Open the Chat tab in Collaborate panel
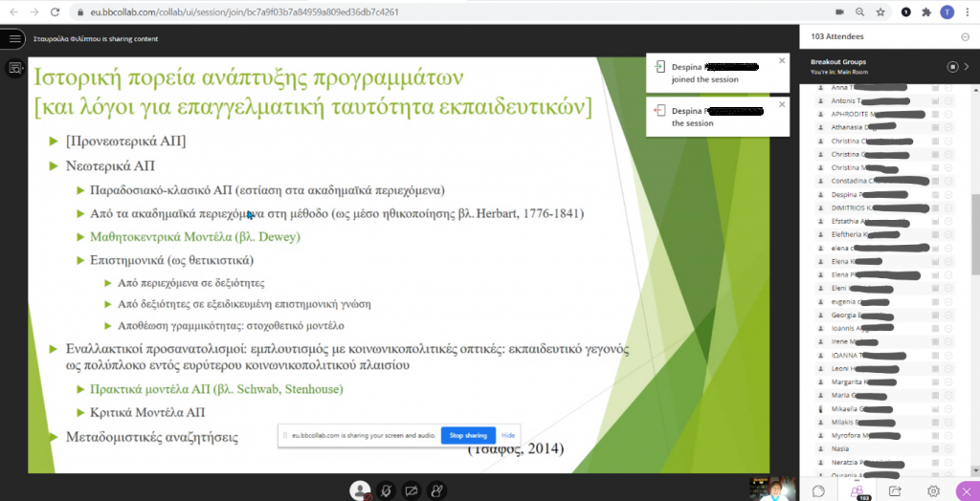This screenshot has height=501, width=980. pyautogui.click(x=818, y=491)
